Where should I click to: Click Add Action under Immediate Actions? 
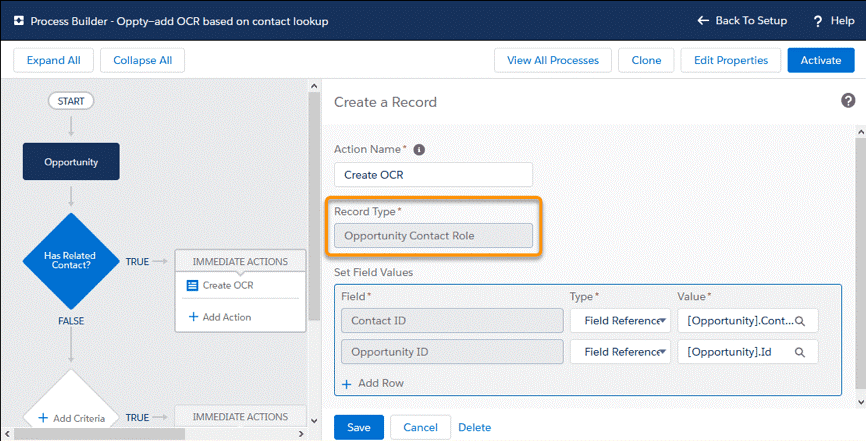[x=218, y=317]
